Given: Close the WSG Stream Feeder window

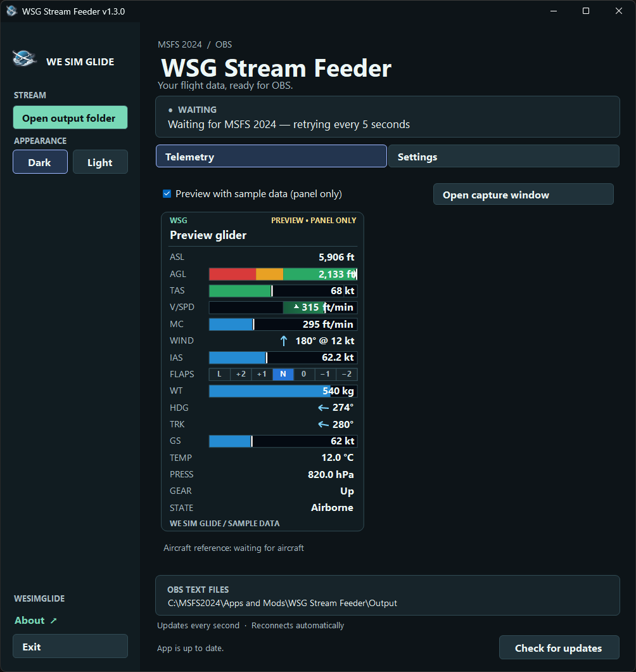Looking at the screenshot, I should point(618,11).
